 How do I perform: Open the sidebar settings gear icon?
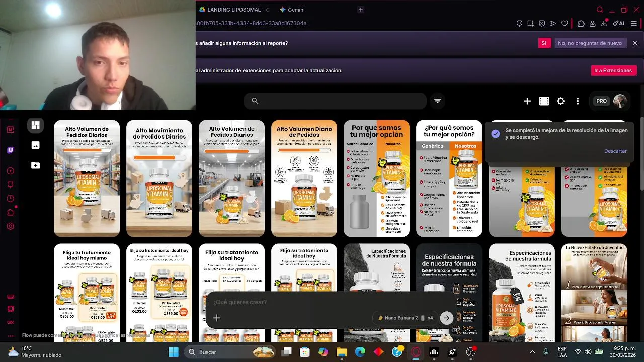(10, 226)
